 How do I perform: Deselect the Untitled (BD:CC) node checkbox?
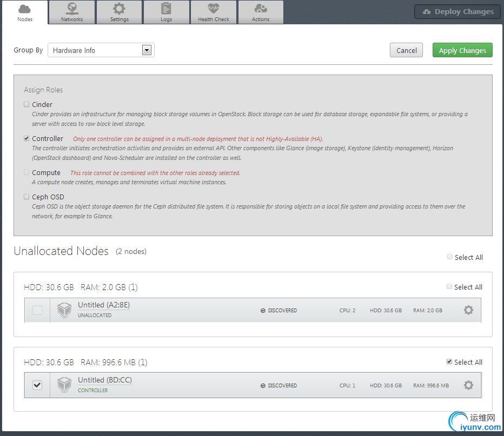(x=37, y=385)
